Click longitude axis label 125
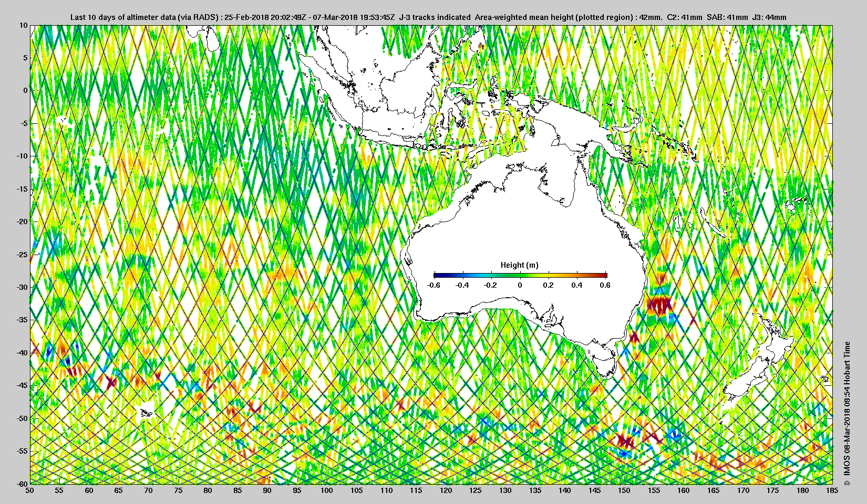The height and width of the screenshot is (504, 867). click(476, 491)
